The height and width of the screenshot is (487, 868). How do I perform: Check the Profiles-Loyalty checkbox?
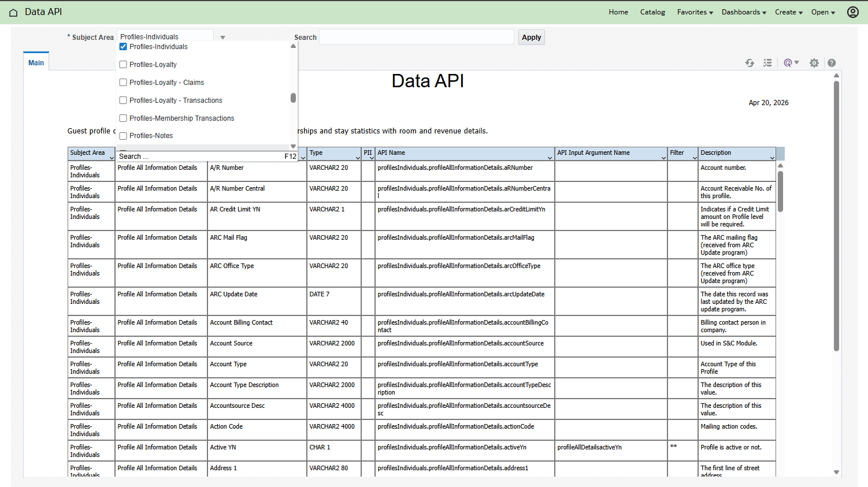pyautogui.click(x=123, y=65)
